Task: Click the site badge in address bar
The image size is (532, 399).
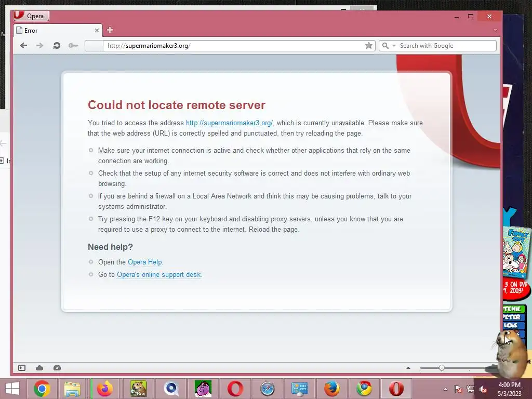Action: [x=94, y=46]
